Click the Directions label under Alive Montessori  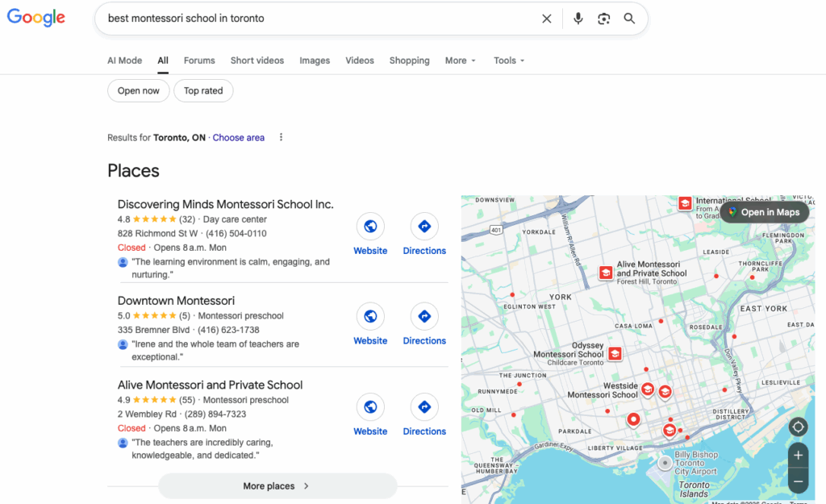(424, 431)
